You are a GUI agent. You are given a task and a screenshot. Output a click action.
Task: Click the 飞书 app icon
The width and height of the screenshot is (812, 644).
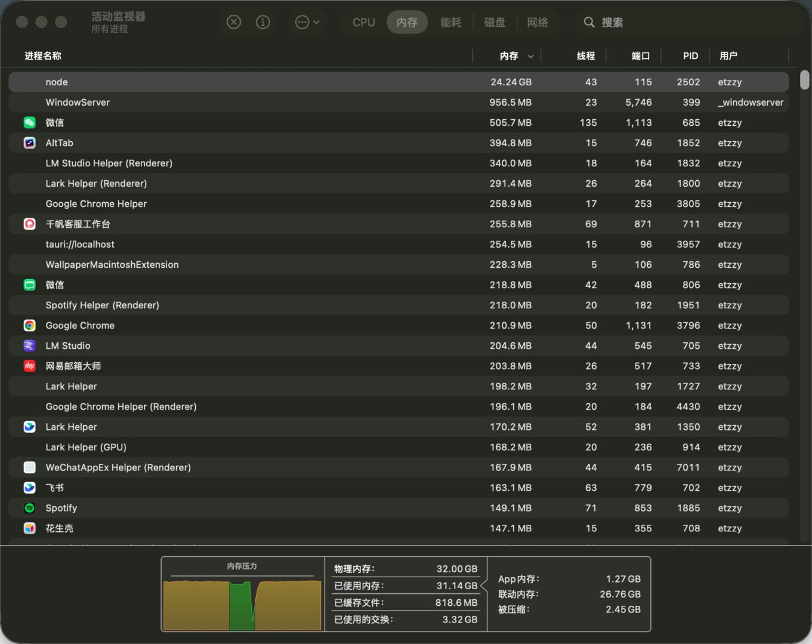pyautogui.click(x=30, y=488)
